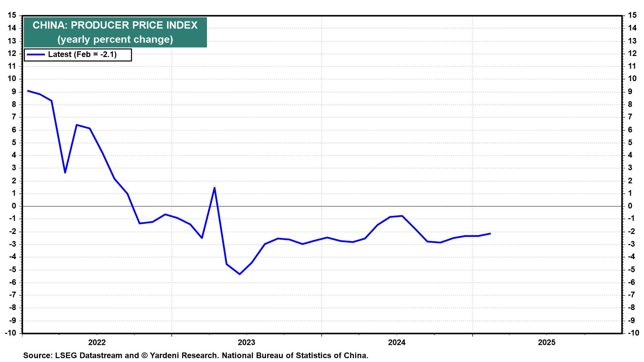Click the right axis -5 label
This screenshot has height=362, width=644.
point(631,269)
